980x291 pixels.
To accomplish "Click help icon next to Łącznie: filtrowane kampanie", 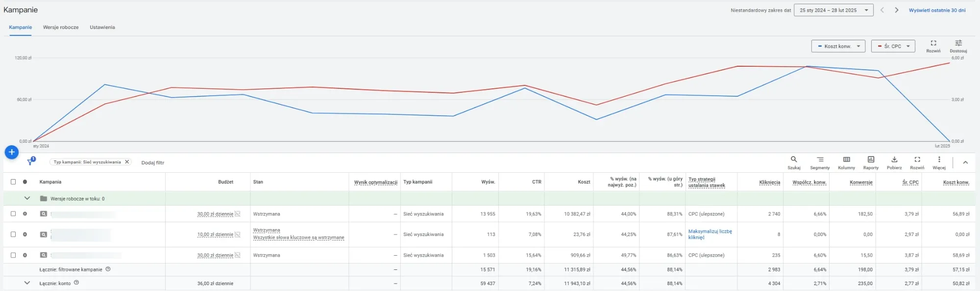I will point(108,269).
